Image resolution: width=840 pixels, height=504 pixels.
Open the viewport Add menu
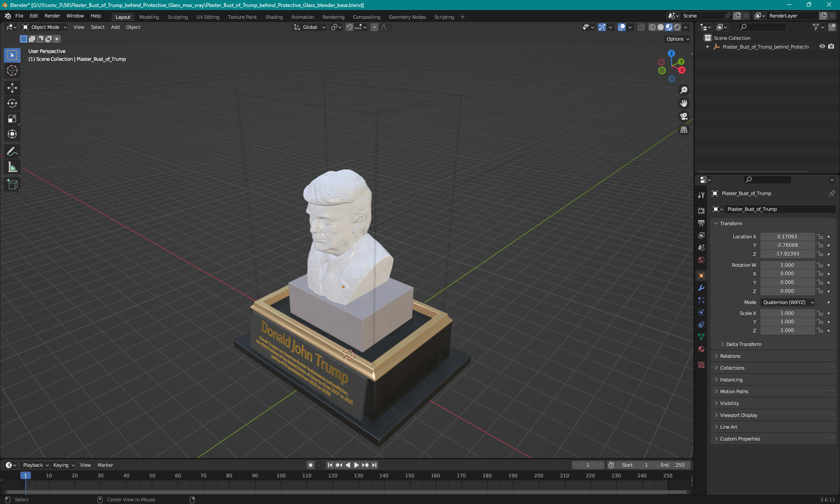click(115, 27)
